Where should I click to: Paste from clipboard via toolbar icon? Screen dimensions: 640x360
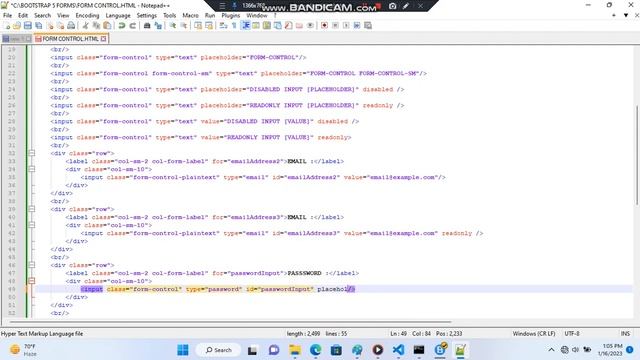click(107, 25)
